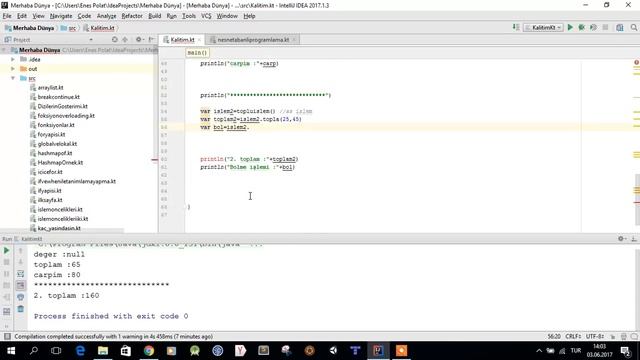Screen dimensions: 640x360
Task: Click the TUR language indicator in tray
Action: point(576,351)
